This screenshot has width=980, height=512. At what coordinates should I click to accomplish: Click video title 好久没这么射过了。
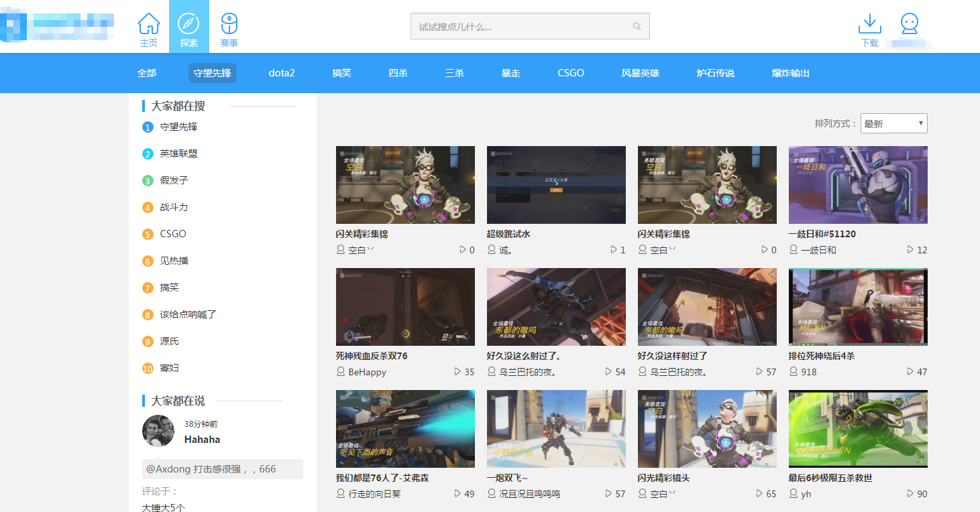[x=525, y=356]
